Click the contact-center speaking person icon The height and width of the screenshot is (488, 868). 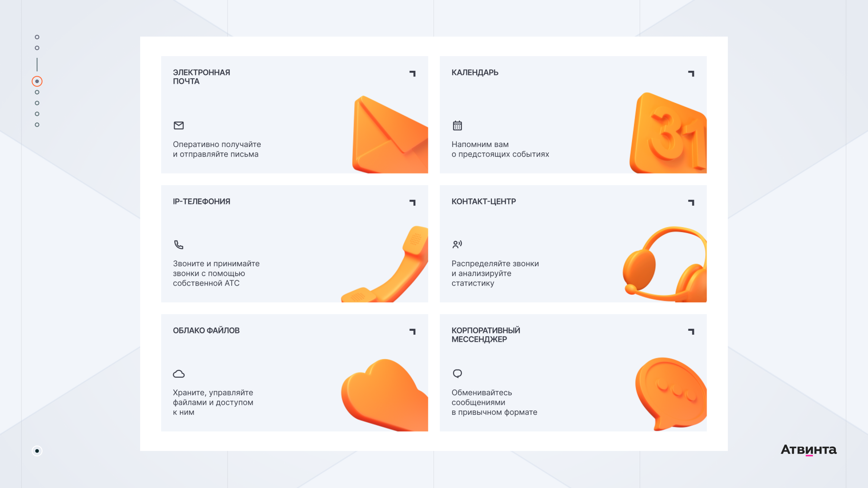point(457,244)
